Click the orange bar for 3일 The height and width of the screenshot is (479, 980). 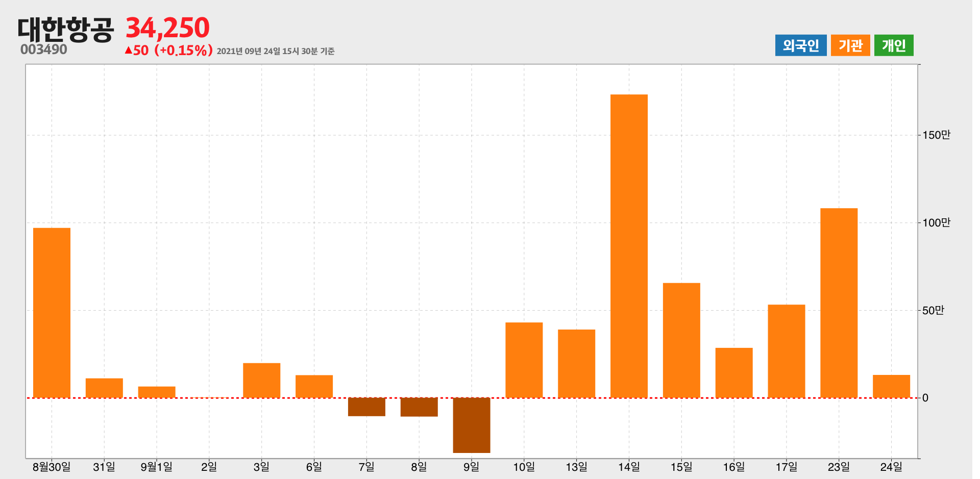(261, 381)
